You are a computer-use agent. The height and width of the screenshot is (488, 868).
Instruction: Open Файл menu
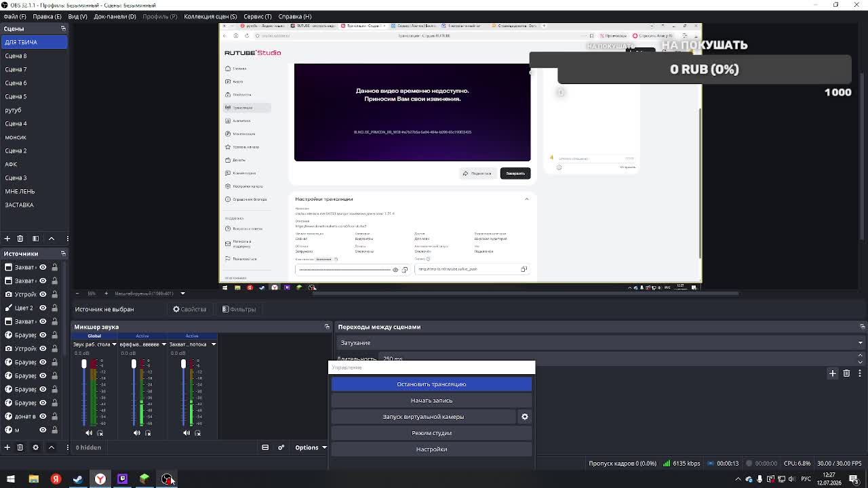[15, 16]
